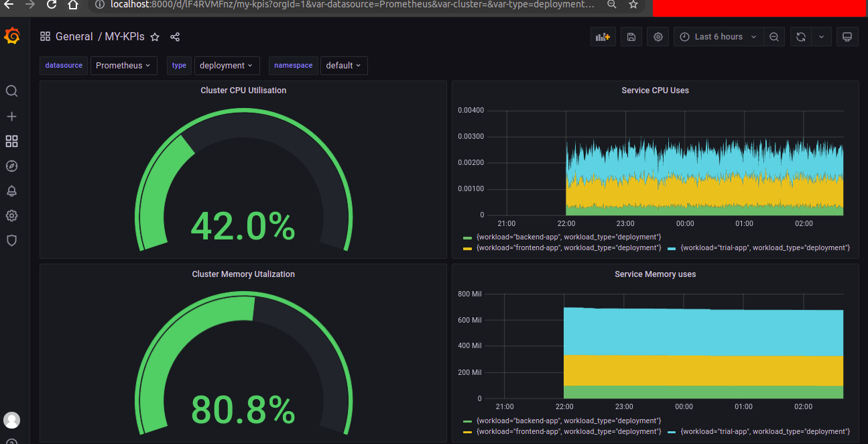This screenshot has height=444, width=868.
Task: Open the deployment type dropdown
Action: 227,65
